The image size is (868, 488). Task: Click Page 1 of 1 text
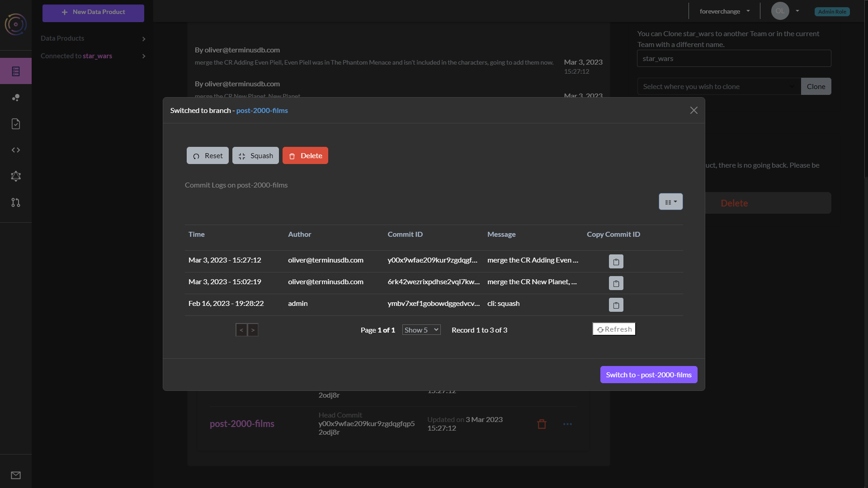377,330
